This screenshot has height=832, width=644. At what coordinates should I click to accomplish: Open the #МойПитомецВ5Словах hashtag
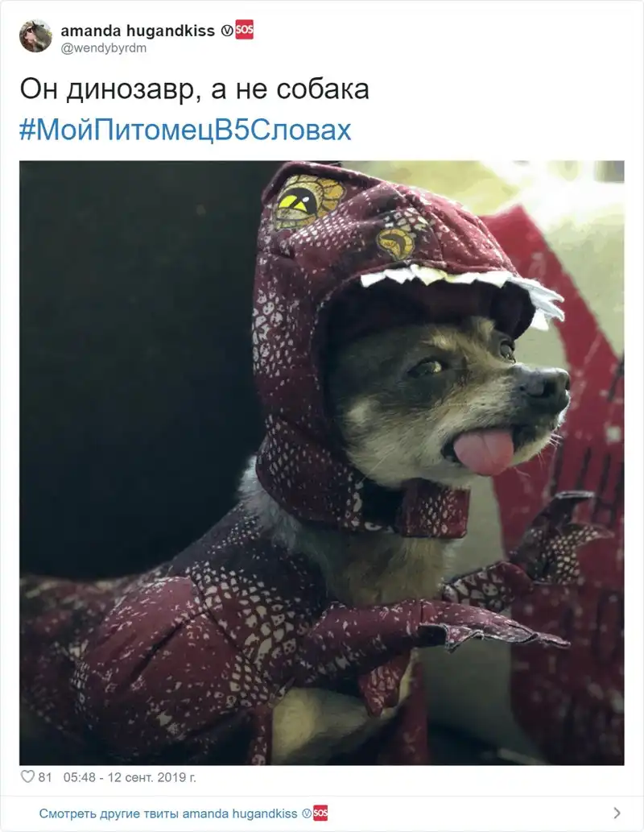[185, 130]
